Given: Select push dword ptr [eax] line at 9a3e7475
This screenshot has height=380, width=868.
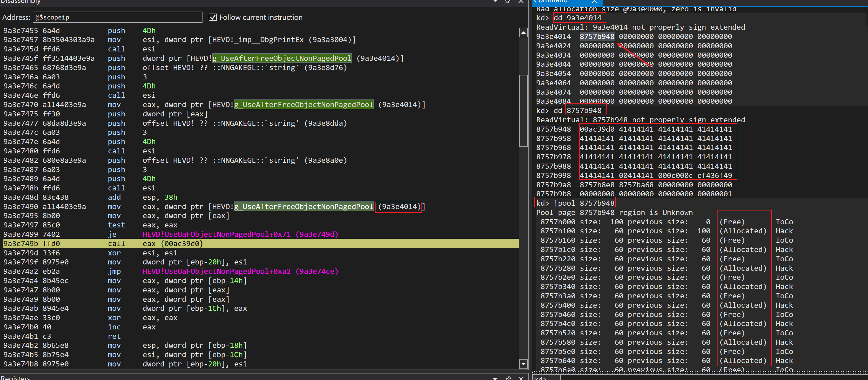Looking at the screenshot, I should click(x=106, y=114).
